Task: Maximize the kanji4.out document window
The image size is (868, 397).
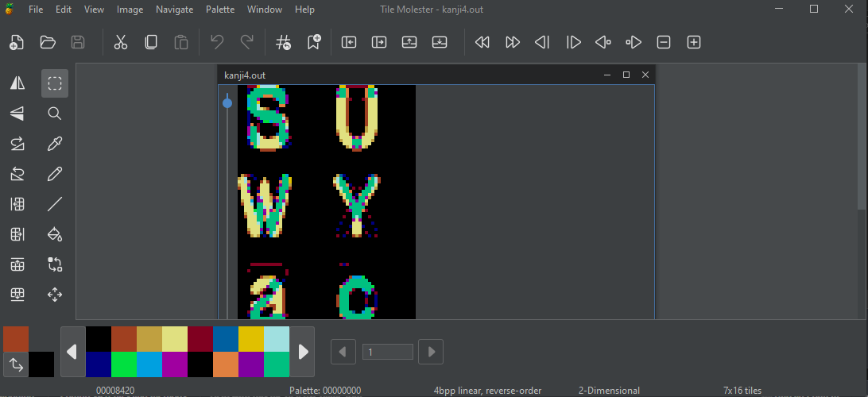Action: [x=626, y=75]
